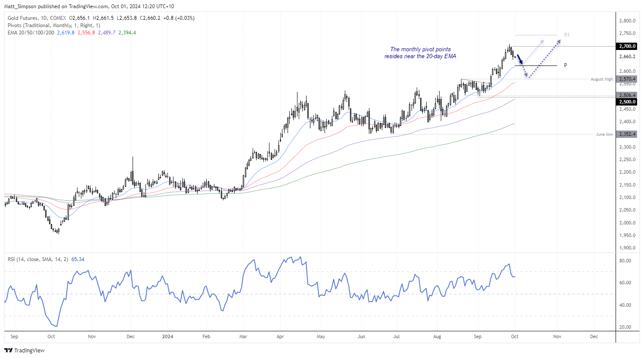Click the 'June low' line label
Viewport: 644px width, 358px height.
pyautogui.click(x=604, y=134)
